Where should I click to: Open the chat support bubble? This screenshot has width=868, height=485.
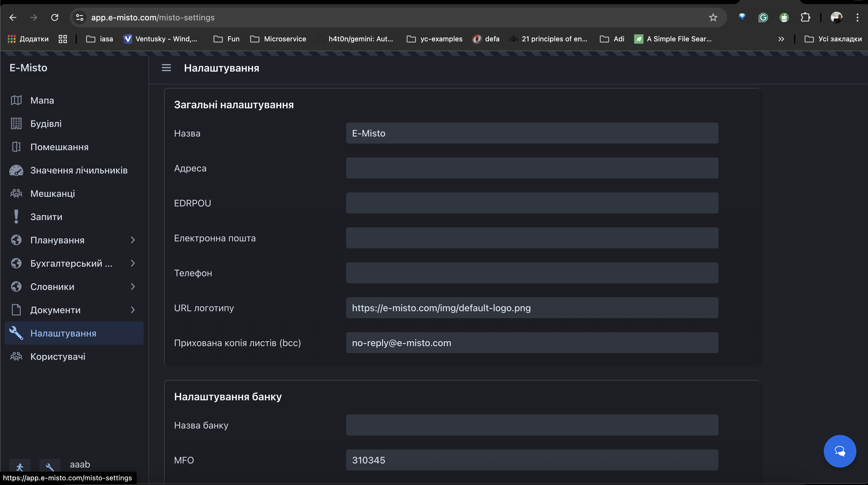coord(840,451)
